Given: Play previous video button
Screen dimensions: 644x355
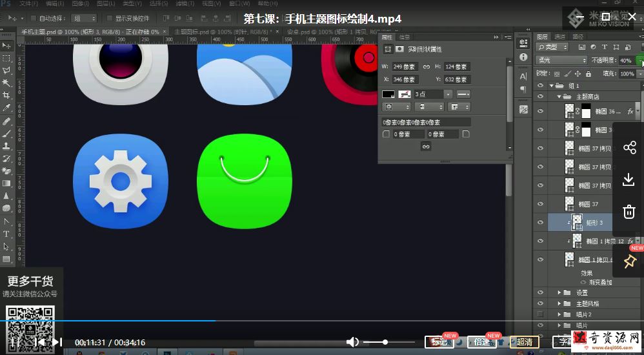Looking at the screenshot, I should tap(40, 342).
